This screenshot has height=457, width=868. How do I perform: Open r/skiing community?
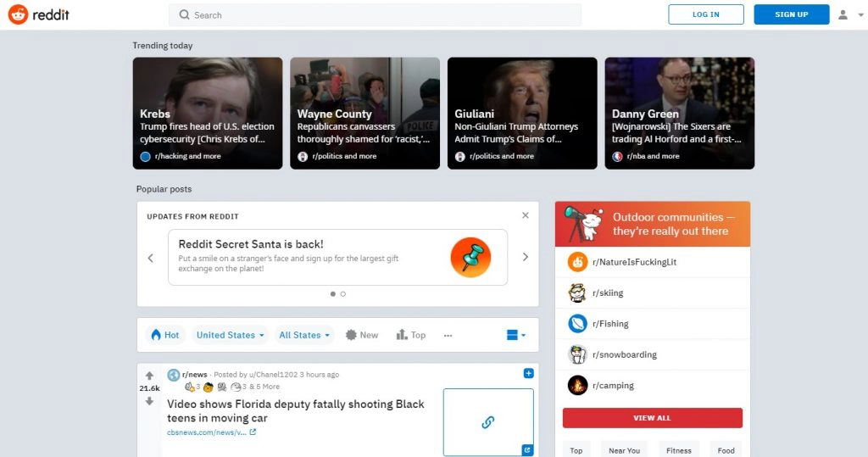(x=608, y=293)
